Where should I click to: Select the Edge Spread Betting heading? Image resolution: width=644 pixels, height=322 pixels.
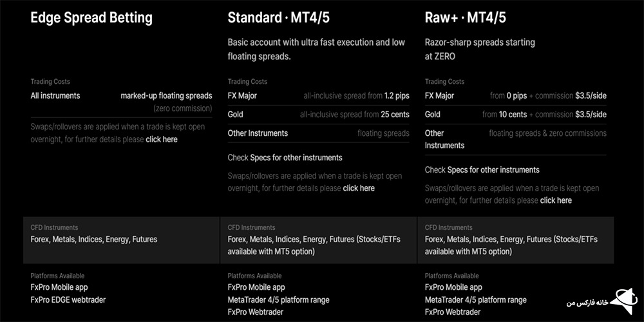click(91, 17)
